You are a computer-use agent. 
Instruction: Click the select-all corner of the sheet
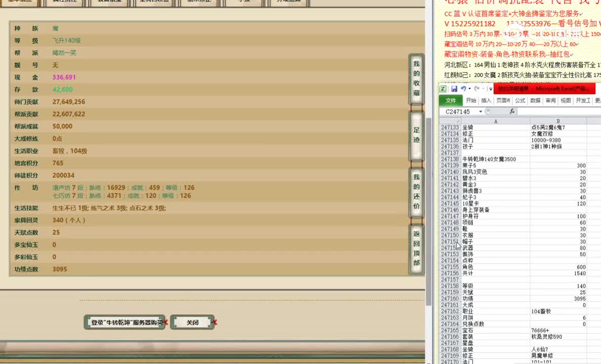(x=450, y=121)
